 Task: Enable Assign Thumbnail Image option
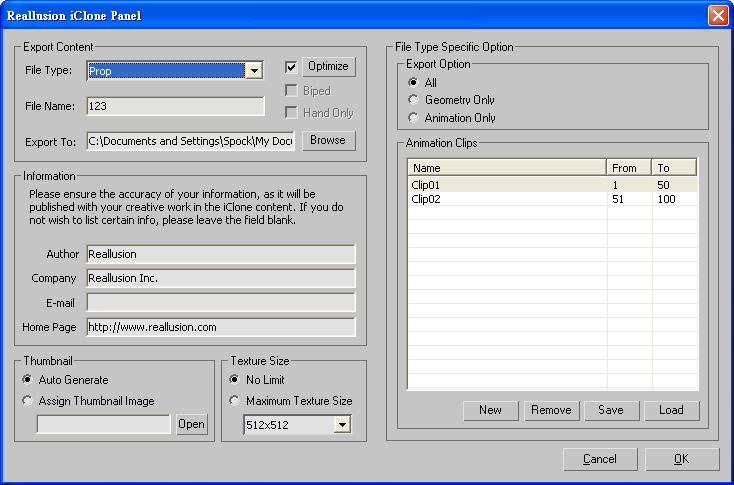pos(28,401)
